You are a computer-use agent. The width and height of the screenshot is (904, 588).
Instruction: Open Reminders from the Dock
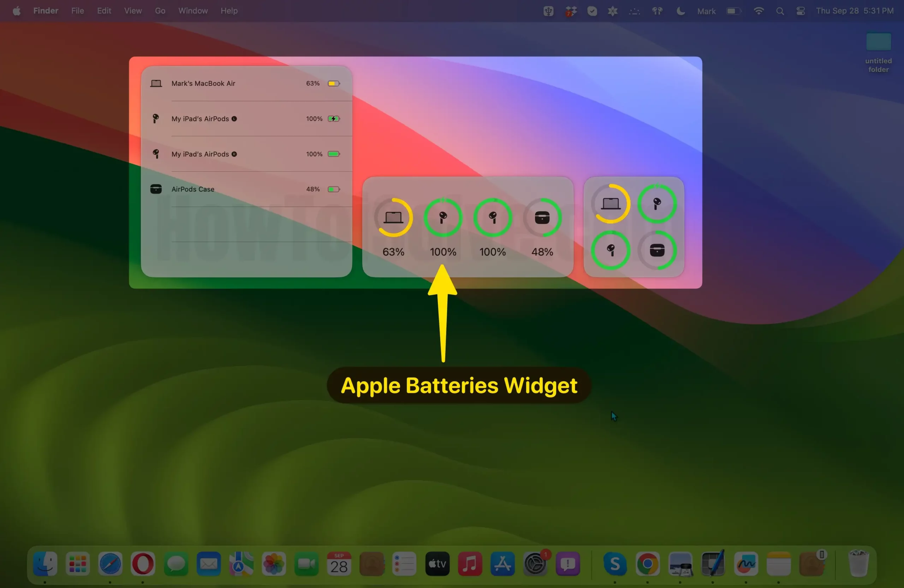(405, 564)
